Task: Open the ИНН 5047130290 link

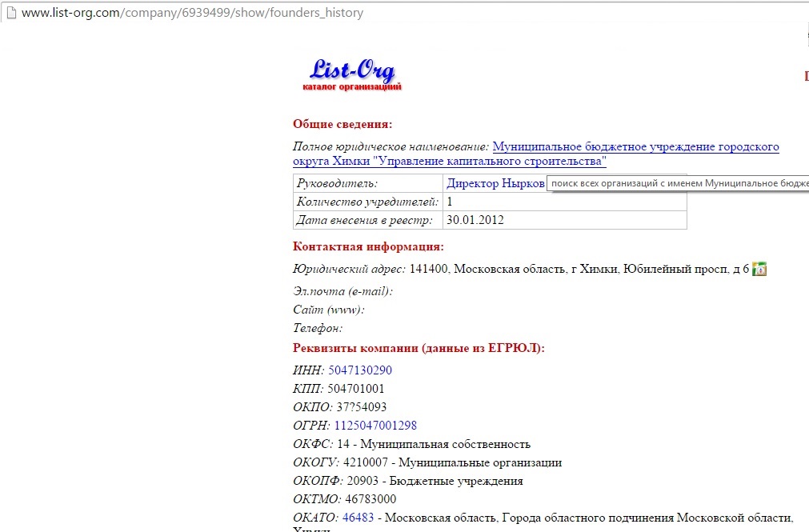Action: pyautogui.click(x=360, y=370)
